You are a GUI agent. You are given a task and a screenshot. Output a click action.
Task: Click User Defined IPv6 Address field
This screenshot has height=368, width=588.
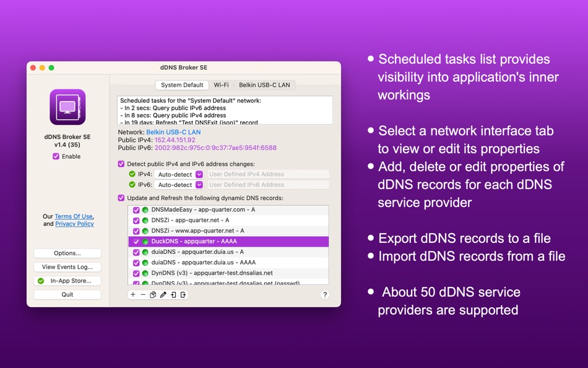pyautogui.click(x=268, y=185)
